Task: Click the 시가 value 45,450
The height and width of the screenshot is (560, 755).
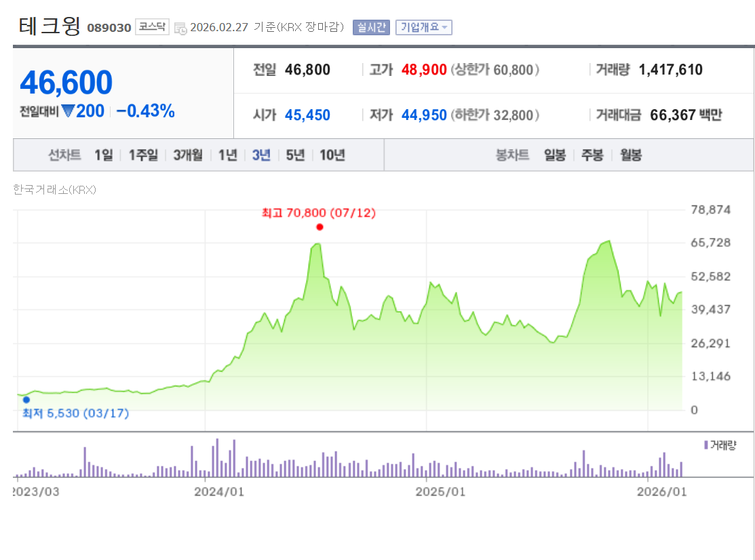Action: coord(307,115)
